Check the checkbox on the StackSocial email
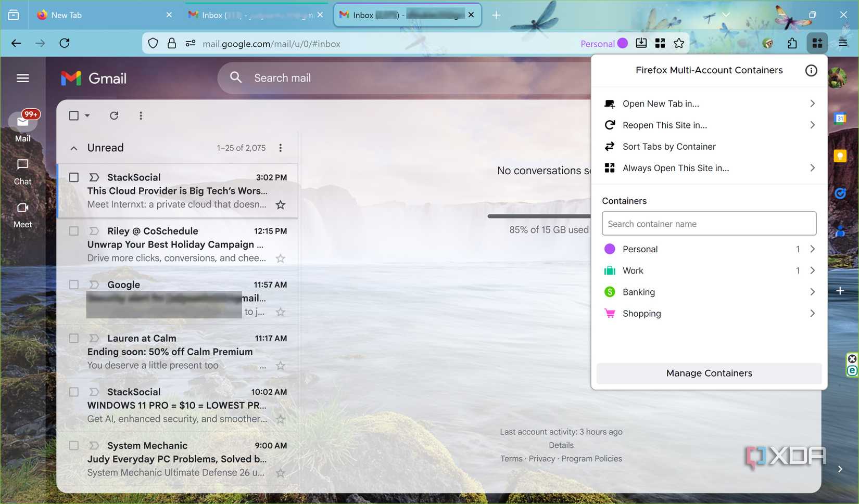Viewport: 859px width, 504px height. (x=73, y=177)
